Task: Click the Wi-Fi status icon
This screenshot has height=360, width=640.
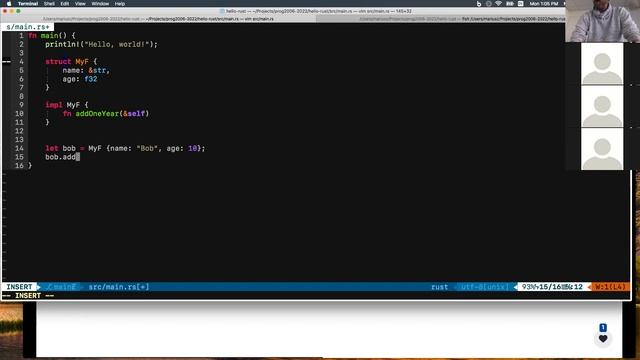Action: 498,4
